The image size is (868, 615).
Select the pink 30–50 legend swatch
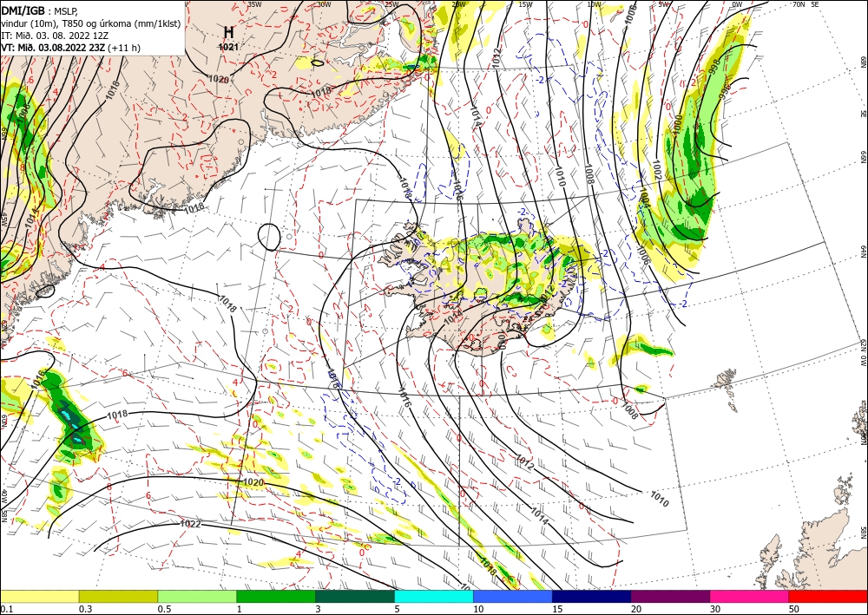pyautogui.click(x=750, y=596)
